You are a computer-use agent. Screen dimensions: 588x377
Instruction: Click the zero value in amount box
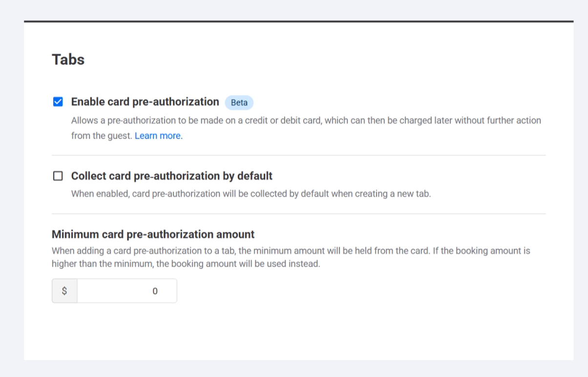coord(155,291)
